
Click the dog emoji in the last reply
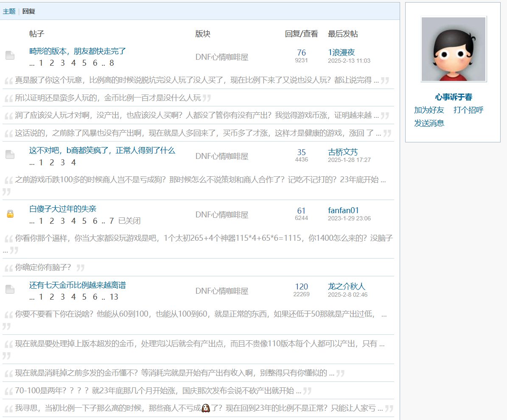coord(206,409)
